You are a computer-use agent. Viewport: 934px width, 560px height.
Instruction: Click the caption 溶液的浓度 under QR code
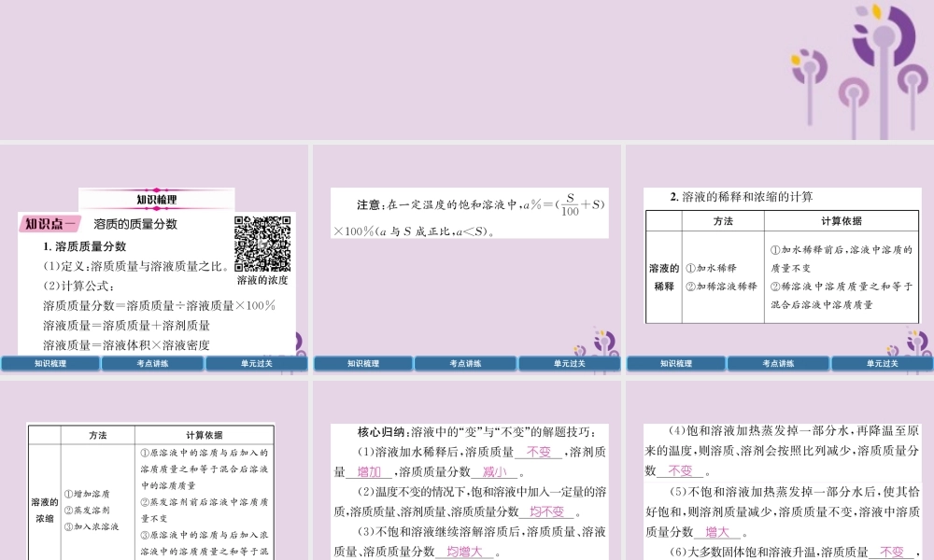click(262, 280)
